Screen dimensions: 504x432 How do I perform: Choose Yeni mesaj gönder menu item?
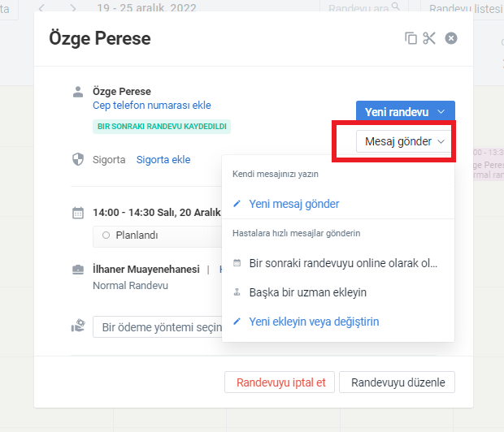[293, 204]
